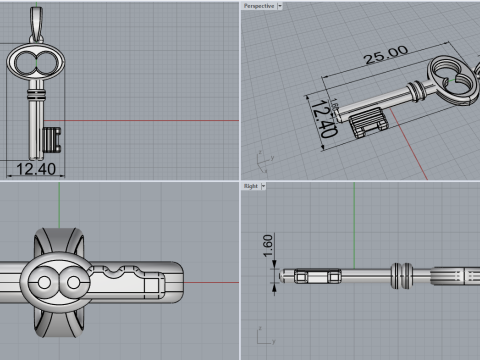Image resolution: width=480 pixels, height=360 pixels.
Task: Click the key bow in Perspective viewport
Action: pos(453,80)
